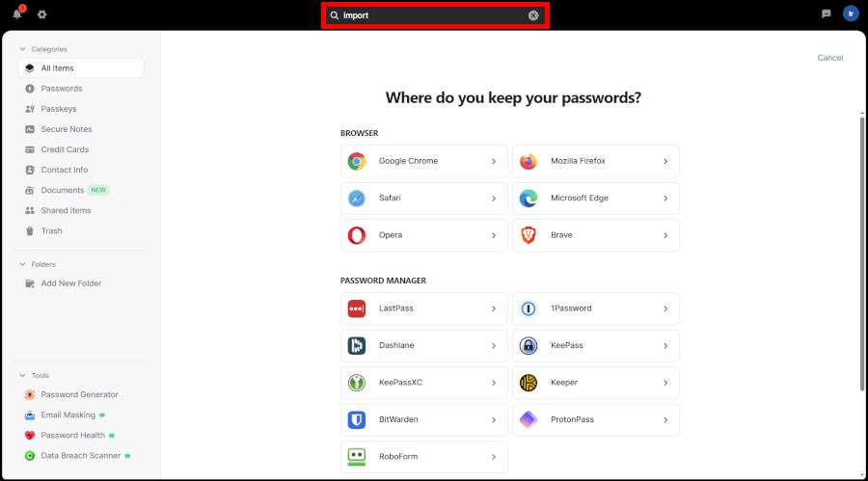The width and height of the screenshot is (868, 481).
Task: Open the notifications bell icon
Action: point(17,14)
